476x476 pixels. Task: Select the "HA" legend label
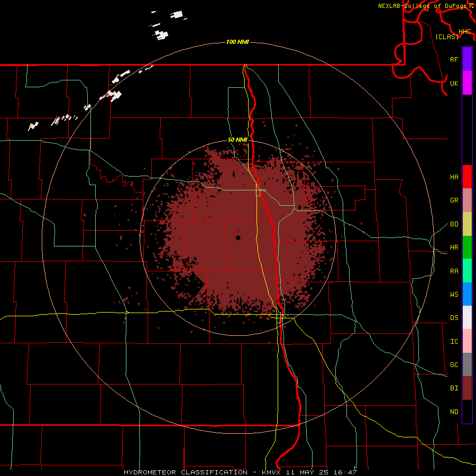coord(454,177)
